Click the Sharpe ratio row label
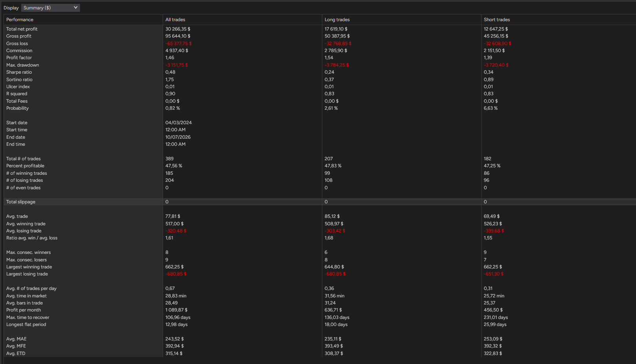Image resolution: width=636 pixels, height=364 pixels. tap(19, 72)
